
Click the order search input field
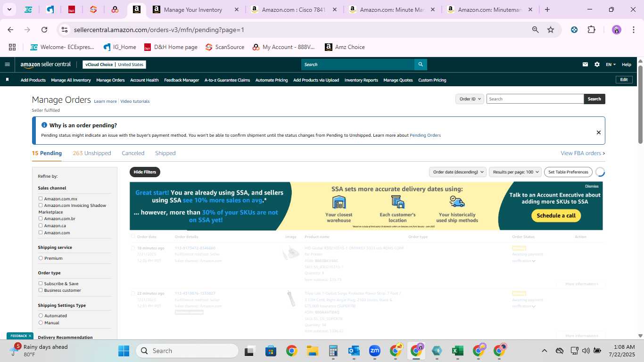point(535,99)
